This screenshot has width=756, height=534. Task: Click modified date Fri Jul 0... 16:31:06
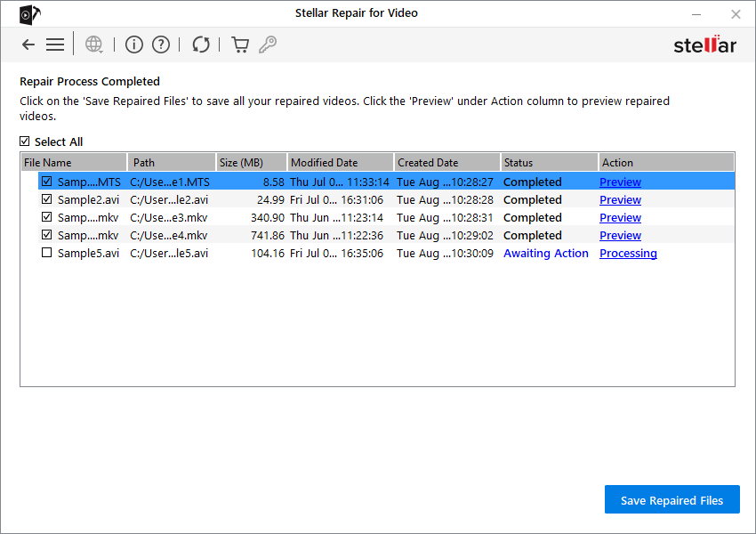(336, 199)
